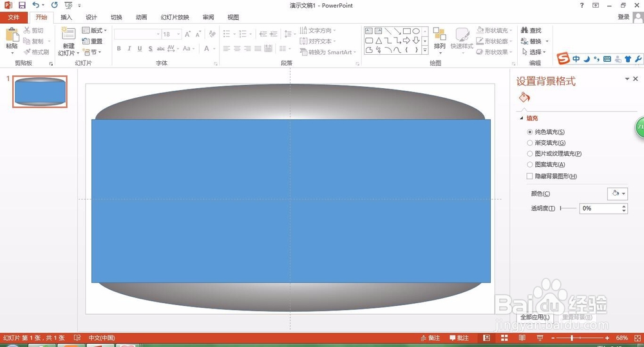Select slide 1 thumbnail
Viewport: 644px width, 347px height.
[x=40, y=91]
